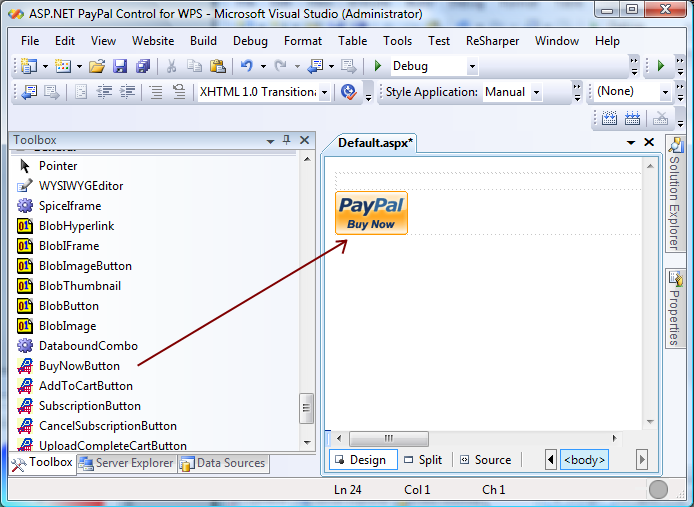Open the ReSharper menu
Viewport: 694px width, 507px height.
[492, 41]
